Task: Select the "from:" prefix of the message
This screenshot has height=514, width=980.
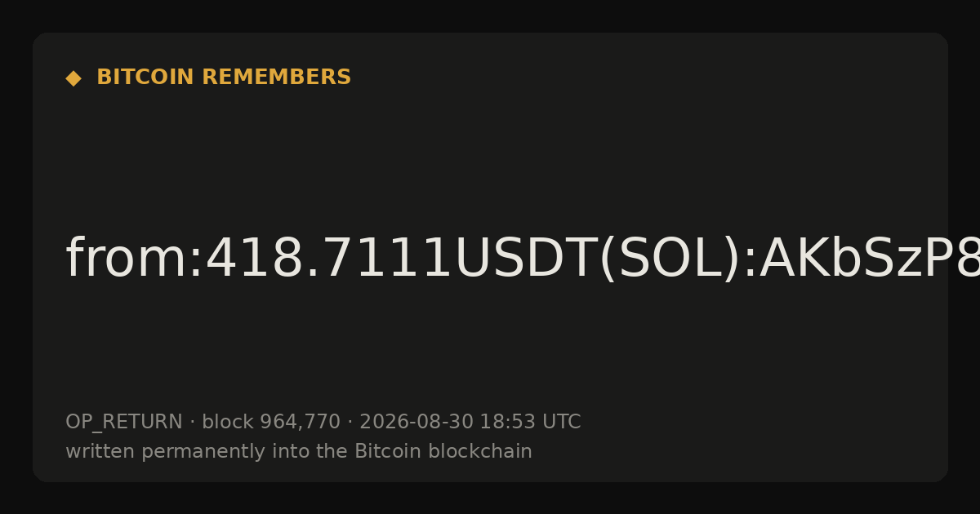Action: (x=135, y=259)
